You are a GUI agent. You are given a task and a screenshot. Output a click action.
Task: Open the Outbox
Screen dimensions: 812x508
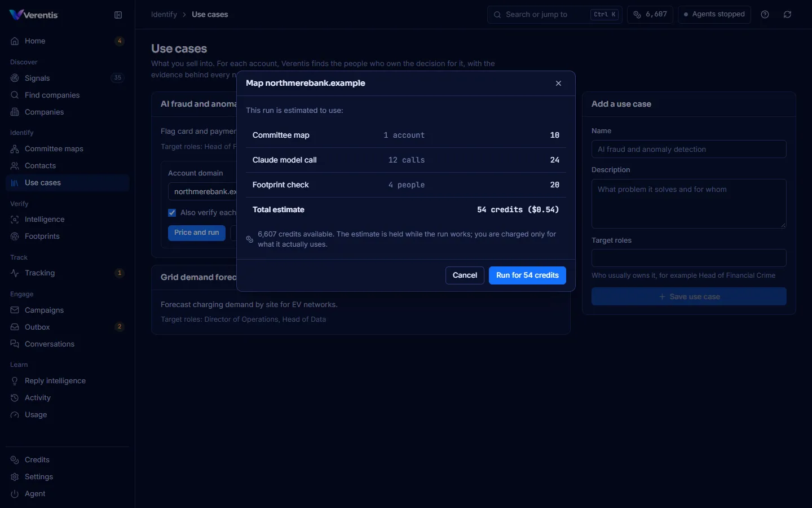tap(67, 327)
